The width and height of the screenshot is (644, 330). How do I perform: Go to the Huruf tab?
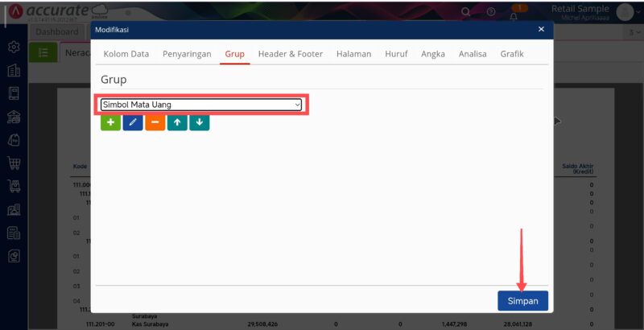click(396, 54)
